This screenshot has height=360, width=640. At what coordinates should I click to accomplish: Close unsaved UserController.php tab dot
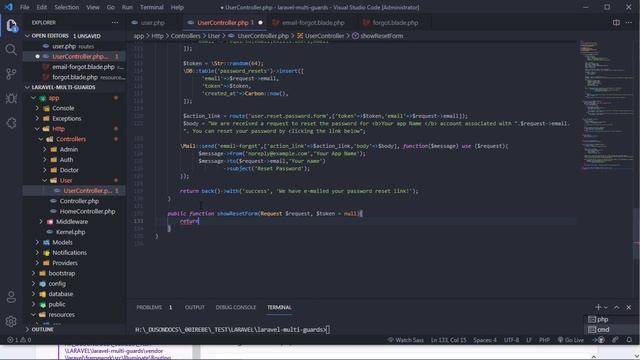[x=260, y=22]
